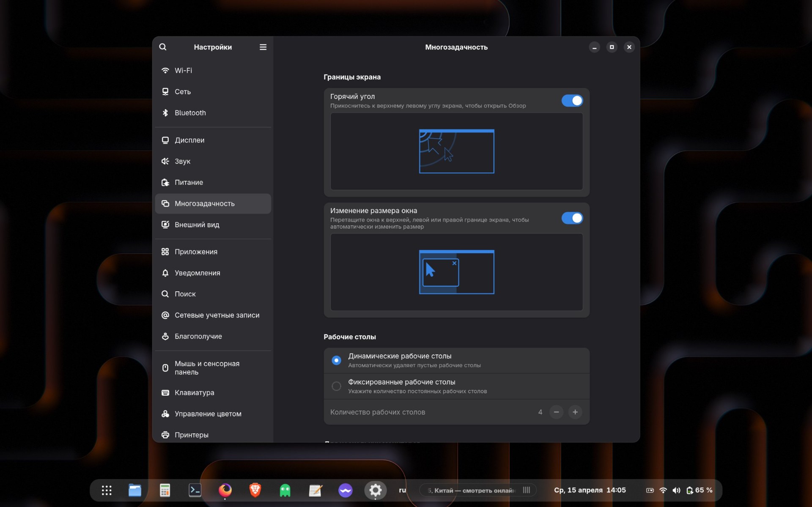
Task: Launch Terminal from the dock
Action: (x=195, y=490)
